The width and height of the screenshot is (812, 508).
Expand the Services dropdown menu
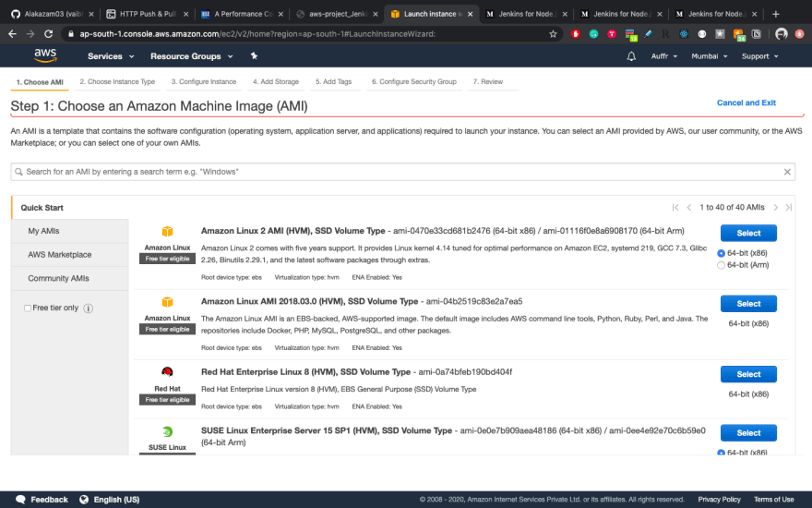click(x=111, y=56)
